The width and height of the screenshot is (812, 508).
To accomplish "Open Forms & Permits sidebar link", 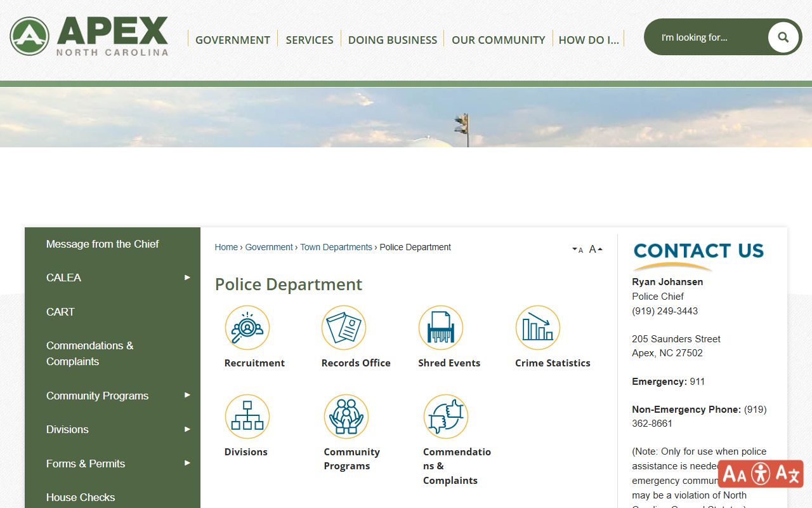I will [86, 464].
